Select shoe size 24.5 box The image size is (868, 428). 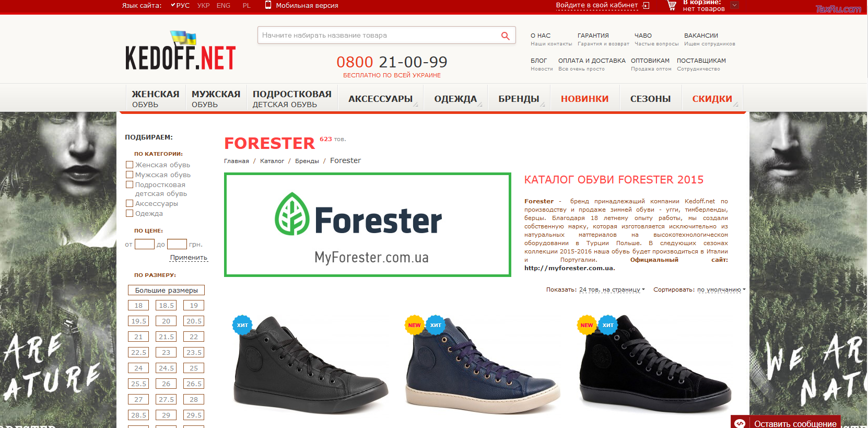pos(166,368)
